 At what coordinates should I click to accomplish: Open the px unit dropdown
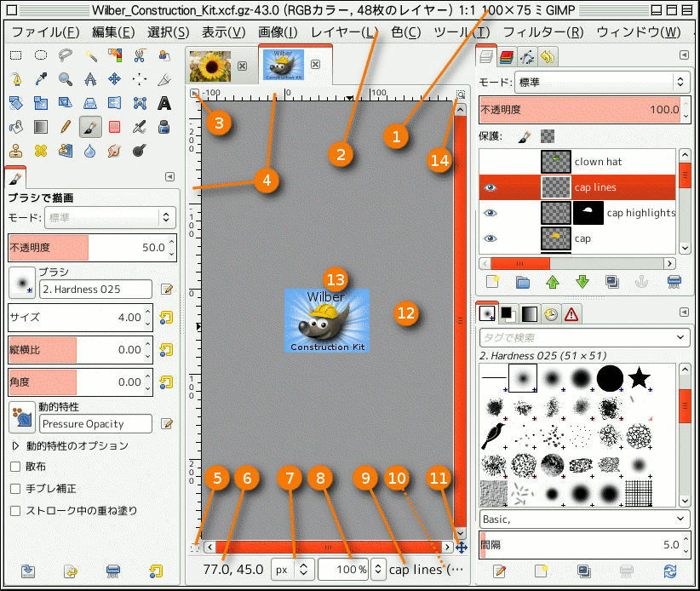pos(292,570)
